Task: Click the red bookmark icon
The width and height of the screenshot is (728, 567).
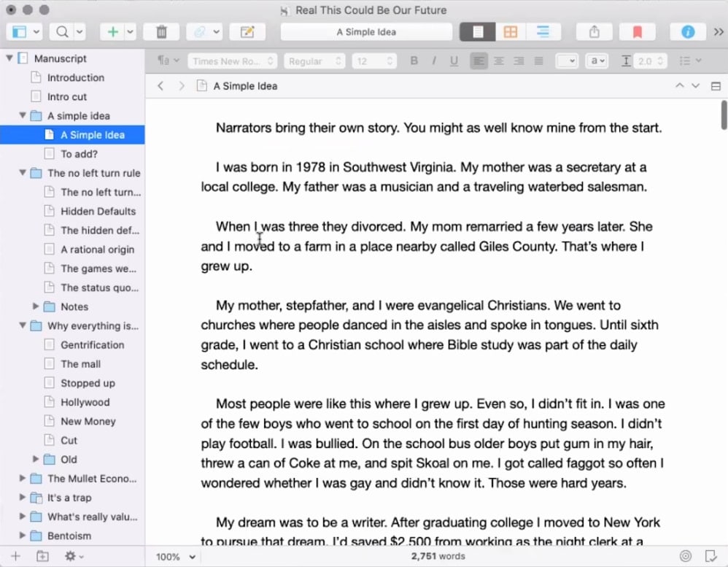Action: (x=637, y=32)
